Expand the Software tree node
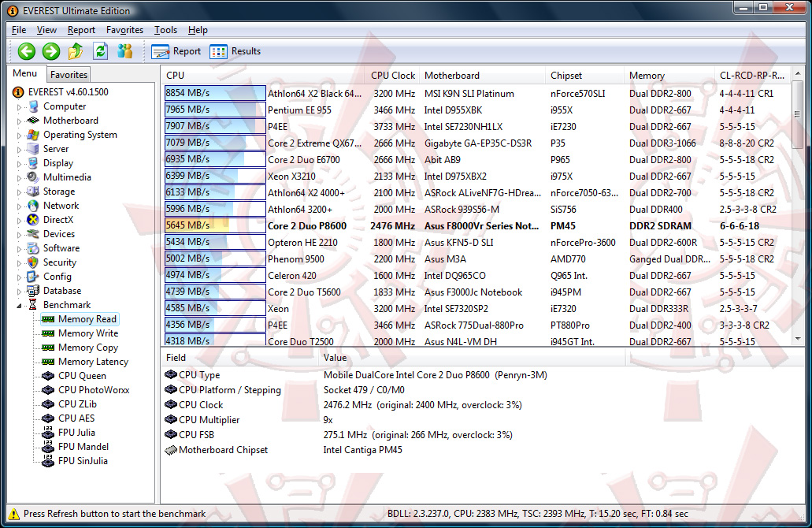The image size is (812, 528). [19, 249]
